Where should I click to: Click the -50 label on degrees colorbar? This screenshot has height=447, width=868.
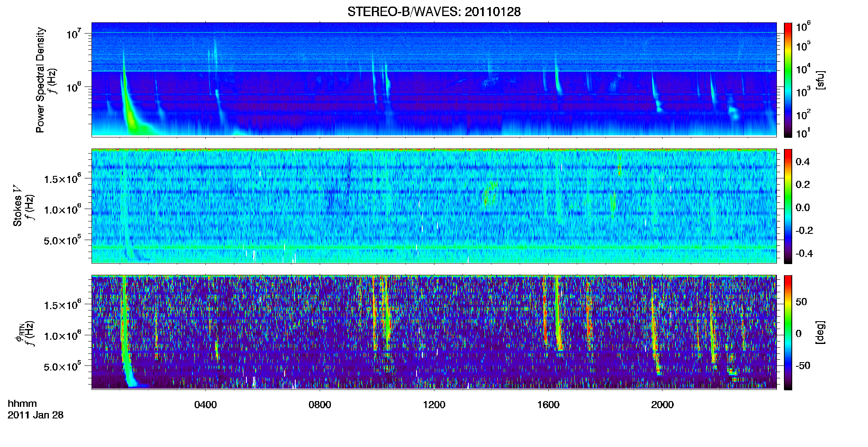click(803, 365)
